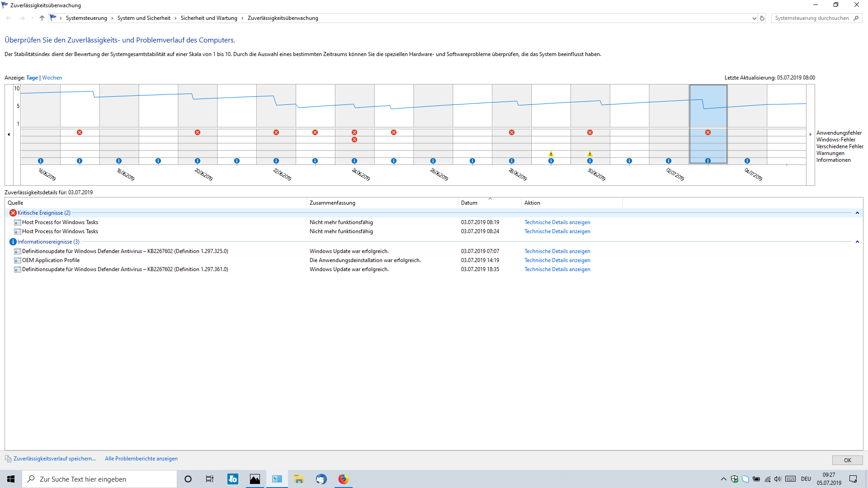Expand chevron after Sicherheit und Wartung
868x488 pixels.
tap(242, 18)
